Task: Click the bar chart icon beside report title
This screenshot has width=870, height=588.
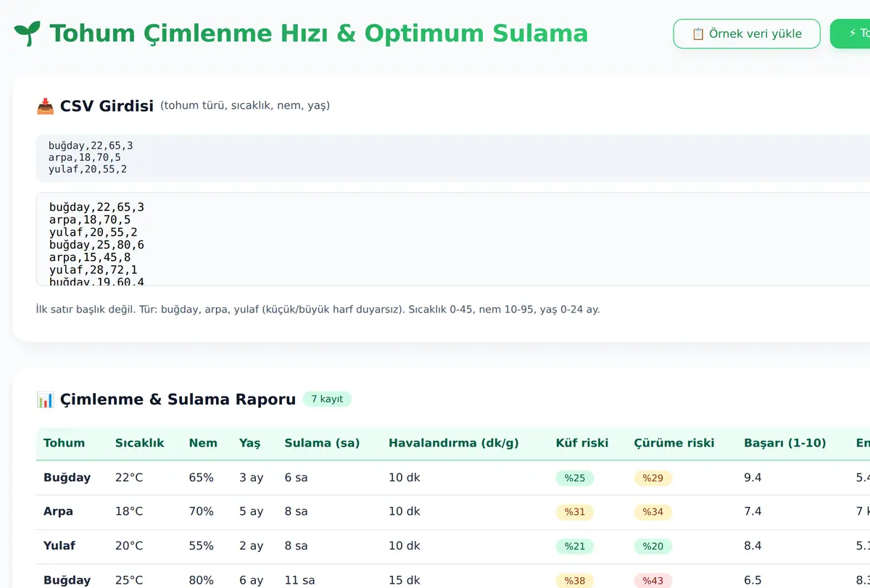Action: click(x=45, y=399)
